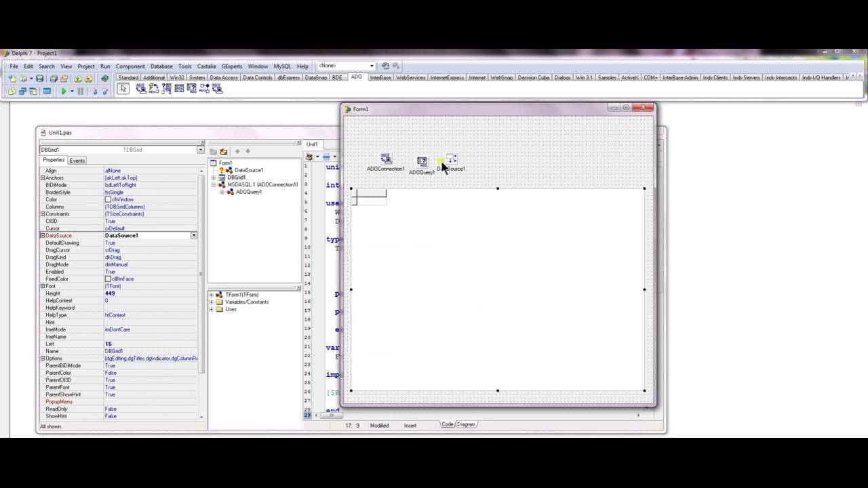Switch to Data Controls palette tab
The height and width of the screenshot is (488, 868).
click(x=258, y=77)
